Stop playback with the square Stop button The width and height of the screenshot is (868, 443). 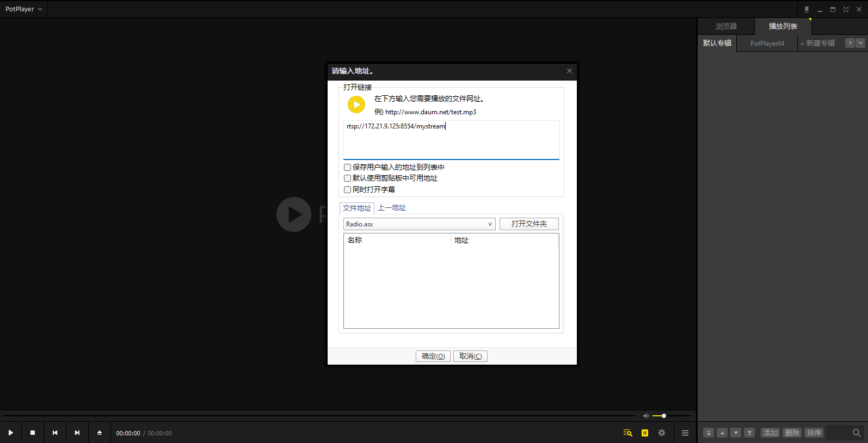[x=33, y=433]
